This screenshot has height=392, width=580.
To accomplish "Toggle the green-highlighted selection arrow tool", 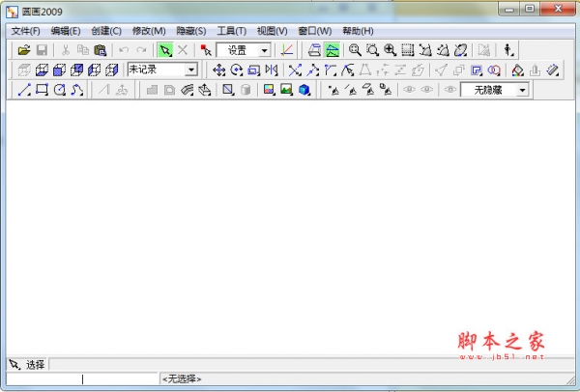I will click(165, 50).
